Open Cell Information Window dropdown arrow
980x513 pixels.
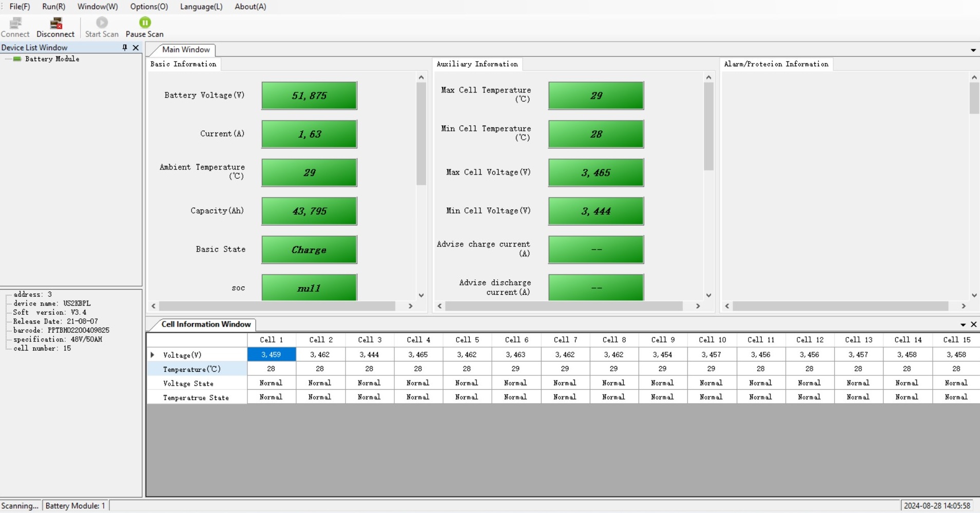point(963,325)
